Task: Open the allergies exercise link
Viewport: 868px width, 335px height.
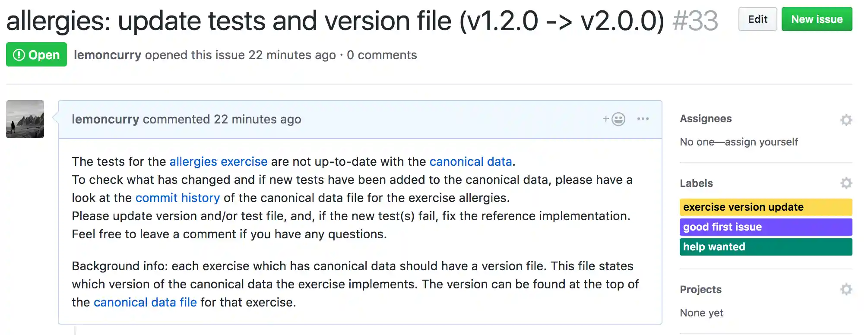Action: [218, 161]
